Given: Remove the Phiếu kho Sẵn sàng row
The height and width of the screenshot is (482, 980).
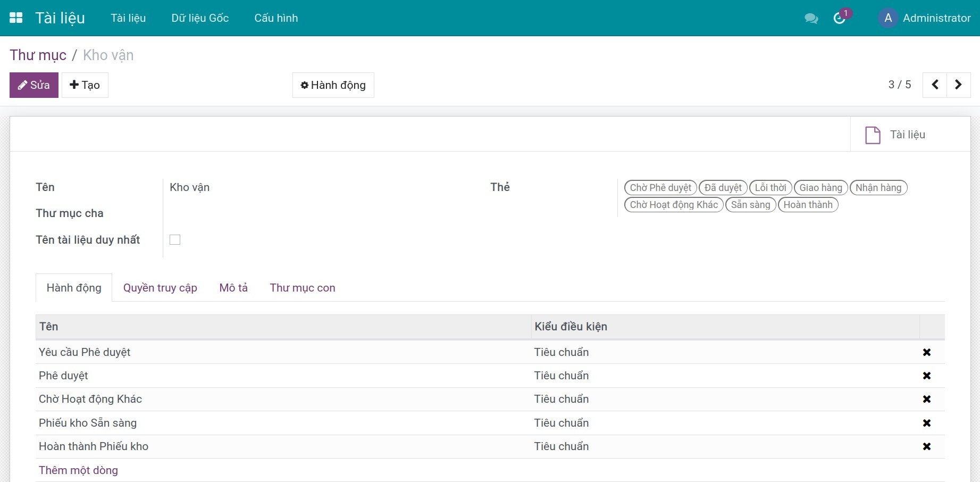Looking at the screenshot, I should (x=926, y=423).
